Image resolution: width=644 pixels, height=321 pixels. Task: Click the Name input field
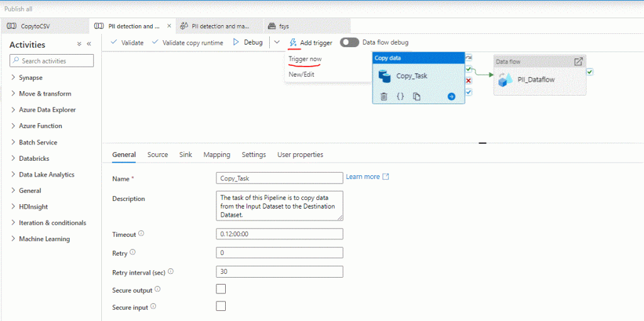(279, 178)
